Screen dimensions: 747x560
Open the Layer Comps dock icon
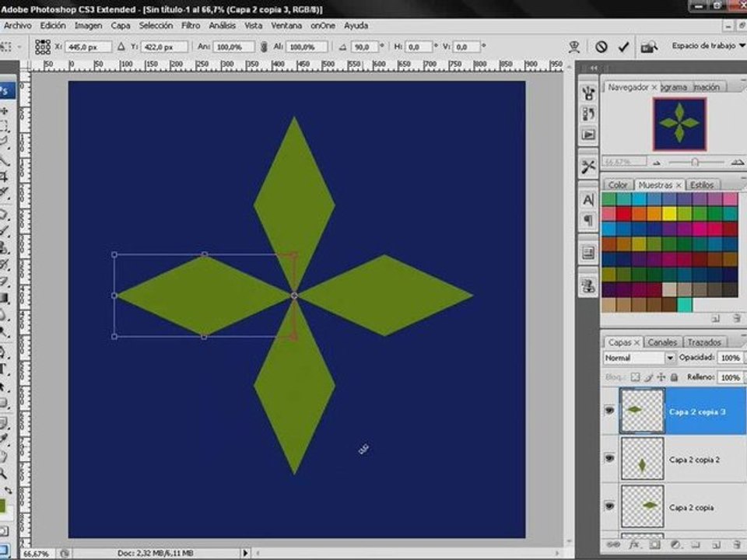tap(588, 252)
